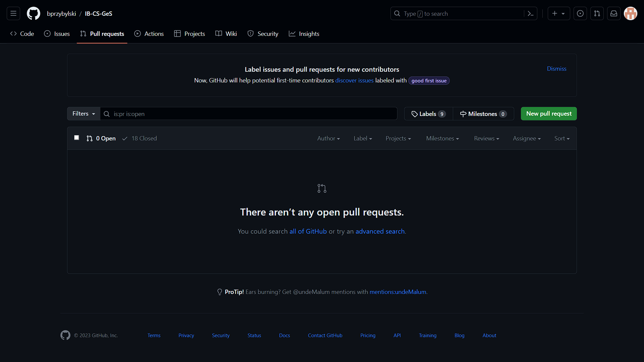Image resolution: width=644 pixels, height=362 pixels.
Task: Click the 'mentions:undeMalum' link
Action: (x=398, y=292)
